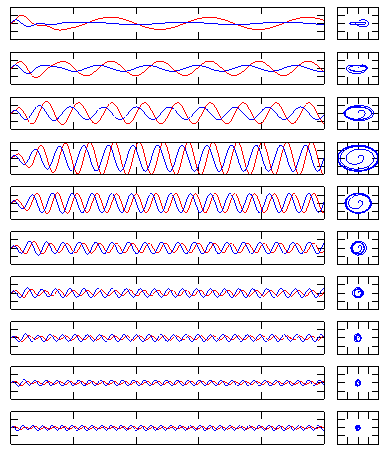Select the sixth row waveform plot
Image resolution: width=387 pixels, height=453 pixels.
coord(167,248)
